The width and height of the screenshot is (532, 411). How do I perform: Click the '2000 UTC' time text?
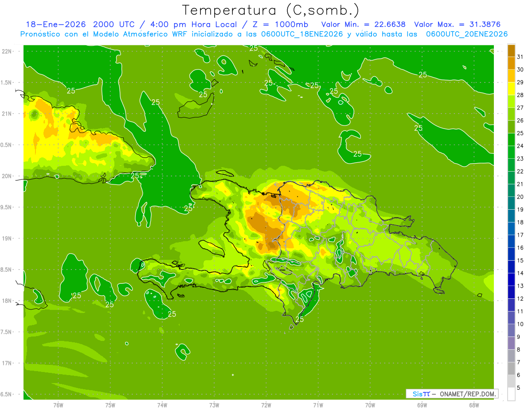115,24
